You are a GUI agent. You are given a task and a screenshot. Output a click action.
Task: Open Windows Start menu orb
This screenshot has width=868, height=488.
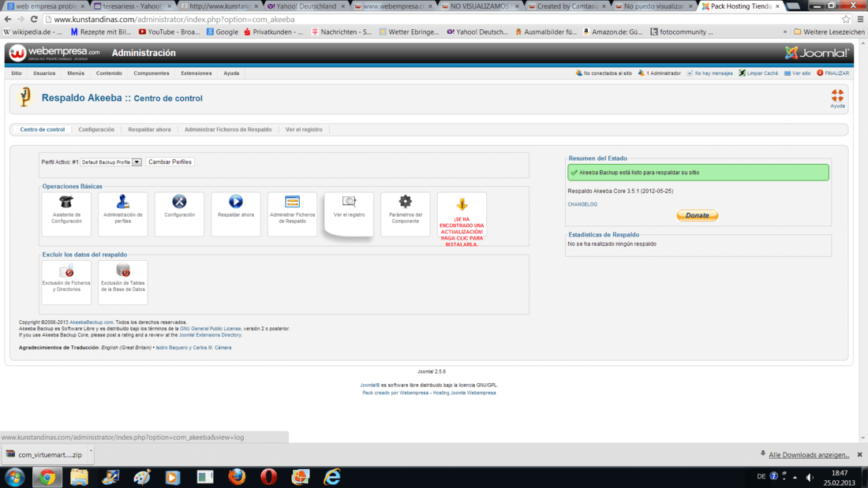[x=15, y=477]
